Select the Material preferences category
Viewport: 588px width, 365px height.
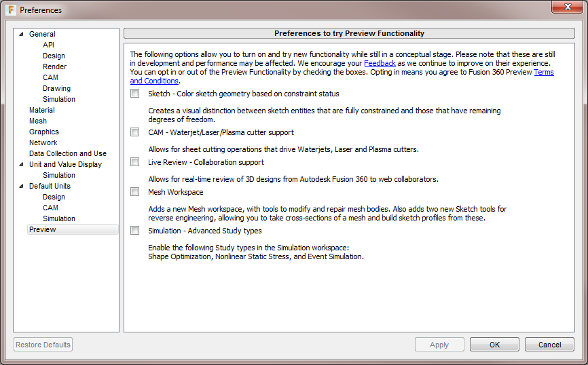(x=41, y=110)
